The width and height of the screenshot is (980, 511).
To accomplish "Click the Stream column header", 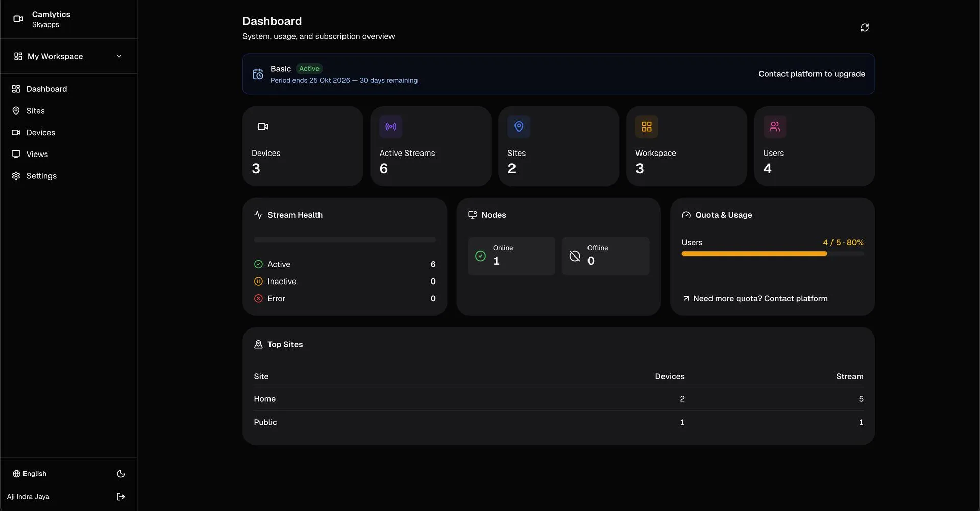I will 850,376.
